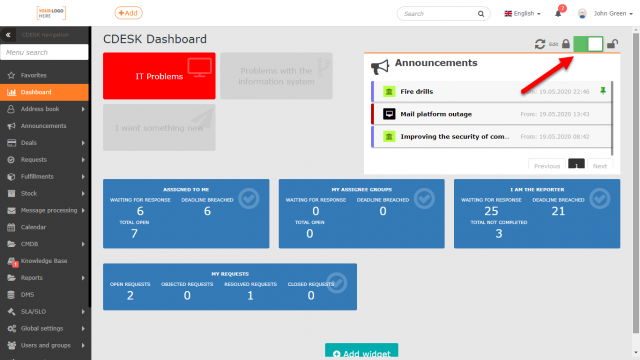Click the Message processing envelope icon
Image resolution: width=640 pixels, height=360 pixels.
click(x=11, y=211)
